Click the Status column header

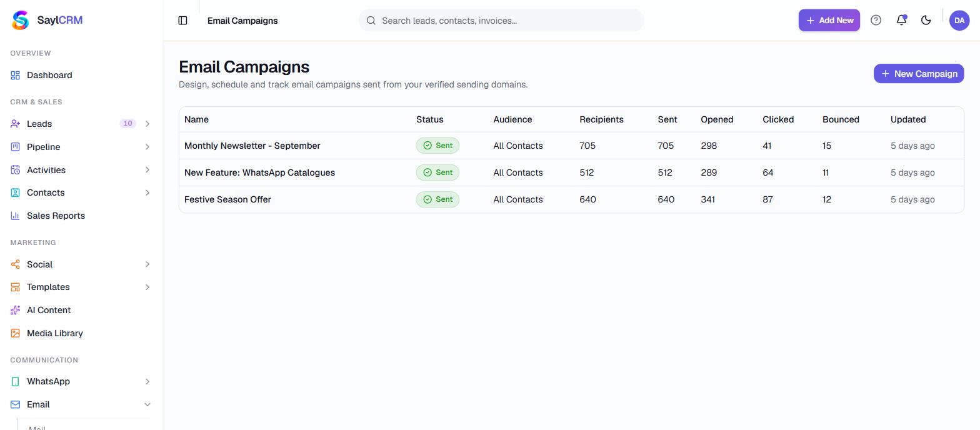click(x=429, y=119)
